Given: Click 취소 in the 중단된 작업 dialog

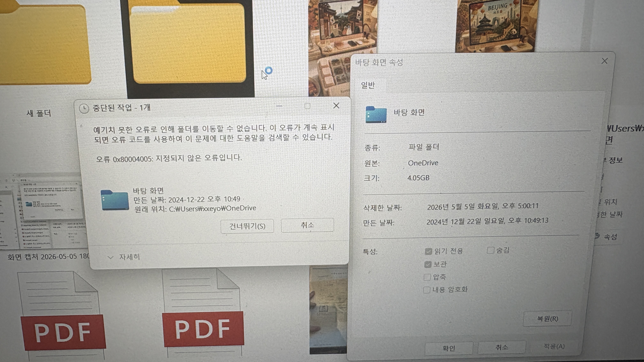Looking at the screenshot, I should pos(307,225).
